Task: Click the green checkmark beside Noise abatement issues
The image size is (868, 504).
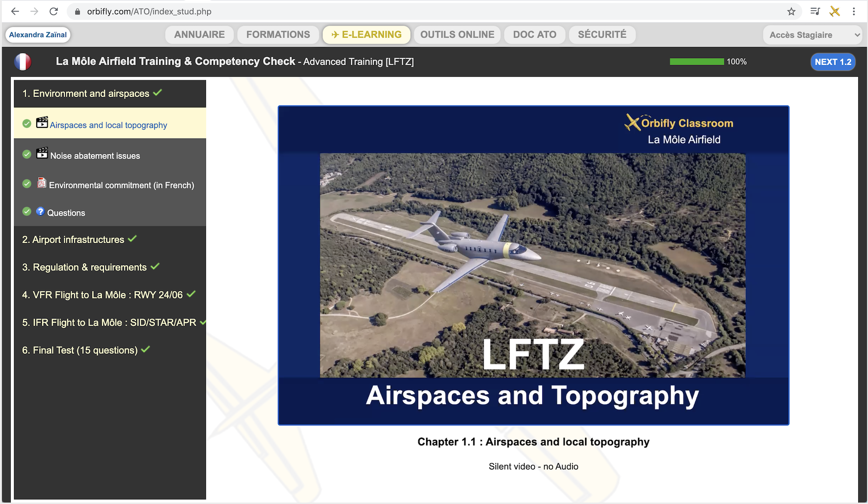Action: point(27,154)
